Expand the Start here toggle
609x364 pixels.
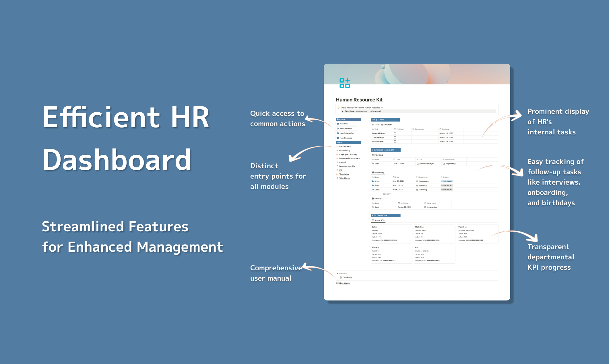point(343,111)
